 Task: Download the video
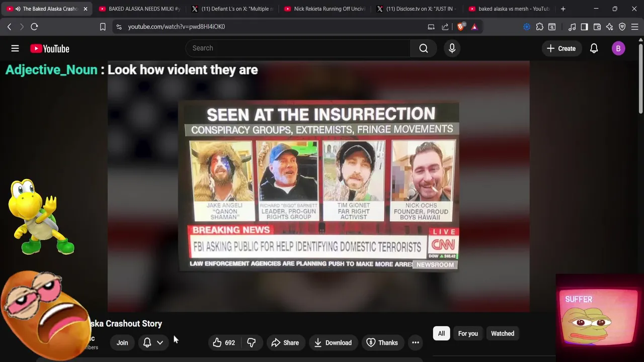[333, 343]
